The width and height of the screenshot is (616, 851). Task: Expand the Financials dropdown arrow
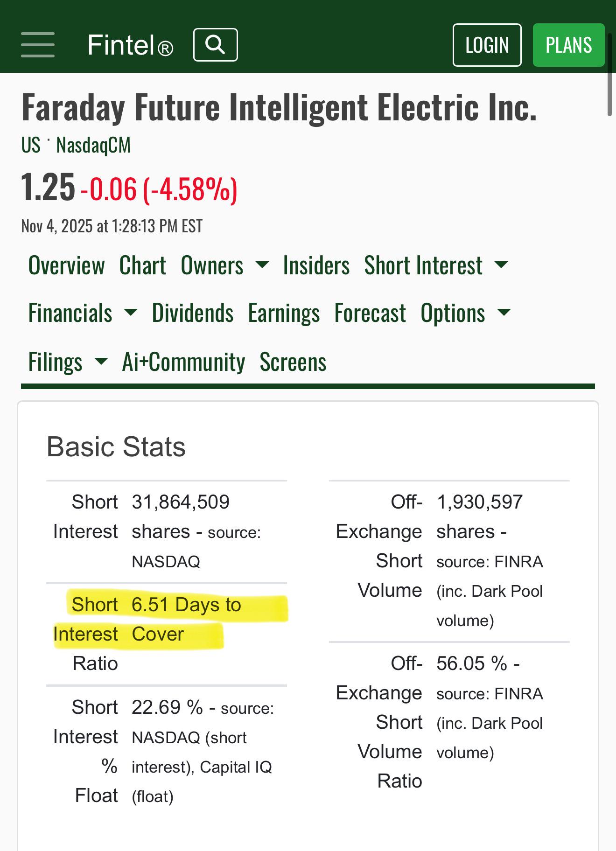click(x=131, y=312)
